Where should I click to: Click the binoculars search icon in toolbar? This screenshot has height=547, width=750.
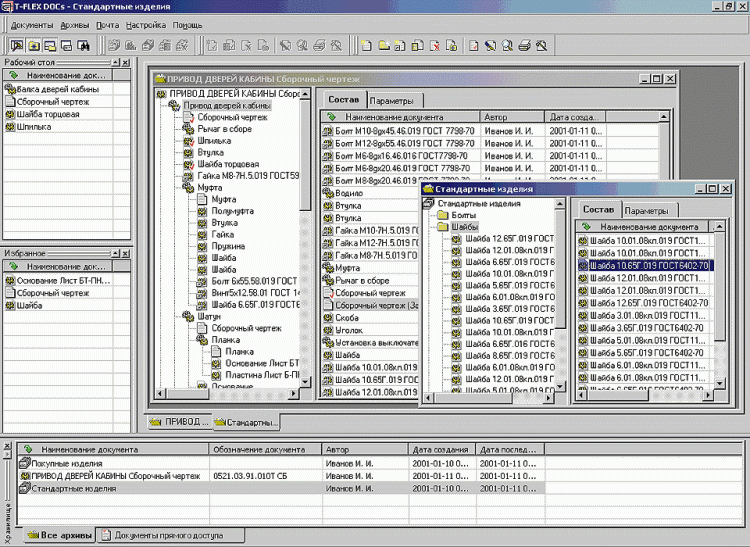[84, 46]
